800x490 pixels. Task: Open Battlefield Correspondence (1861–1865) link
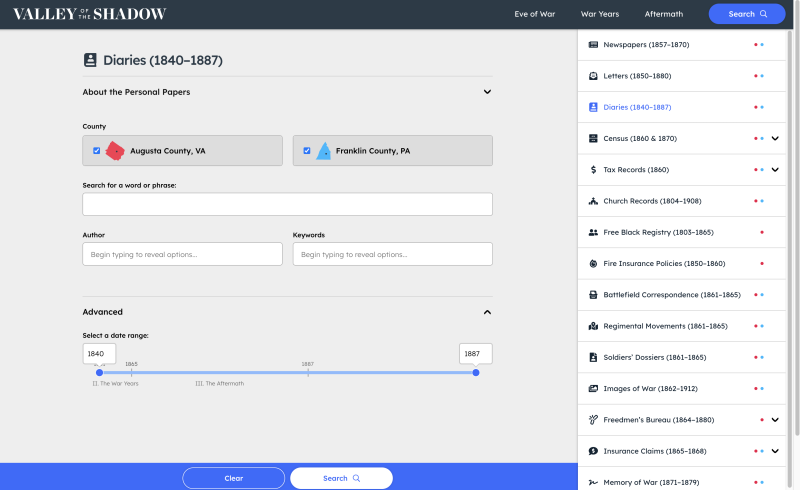coord(671,295)
